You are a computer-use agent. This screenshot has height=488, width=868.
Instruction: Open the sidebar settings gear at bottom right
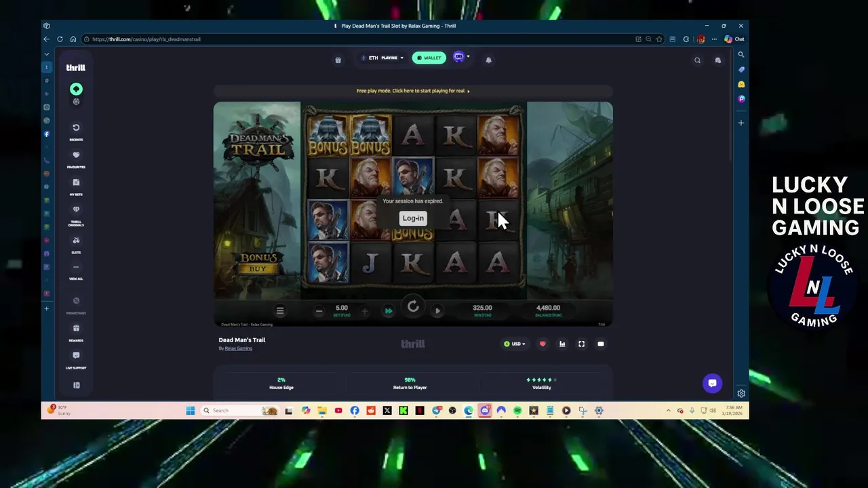tap(741, 393)
